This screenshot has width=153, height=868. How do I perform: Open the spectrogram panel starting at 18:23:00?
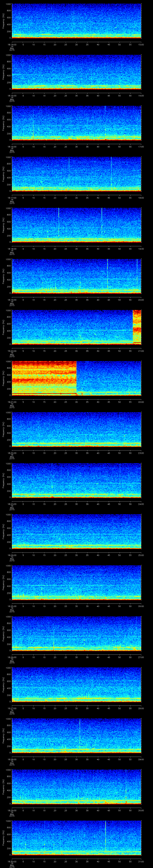click(77, 481)
